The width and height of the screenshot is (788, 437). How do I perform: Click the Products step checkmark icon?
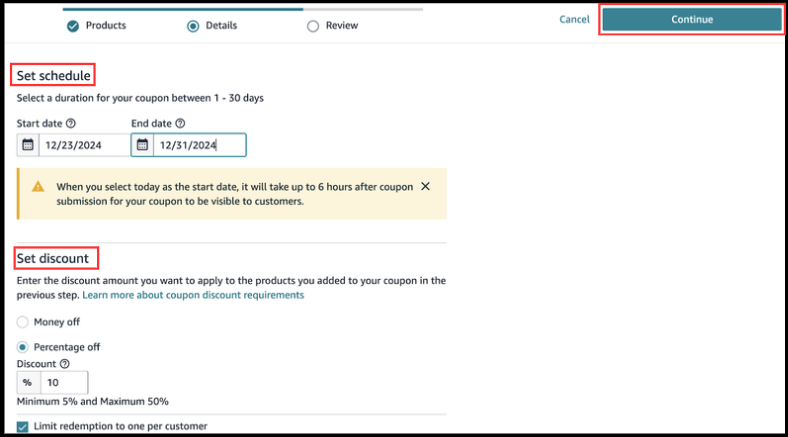tap(72, 25)
